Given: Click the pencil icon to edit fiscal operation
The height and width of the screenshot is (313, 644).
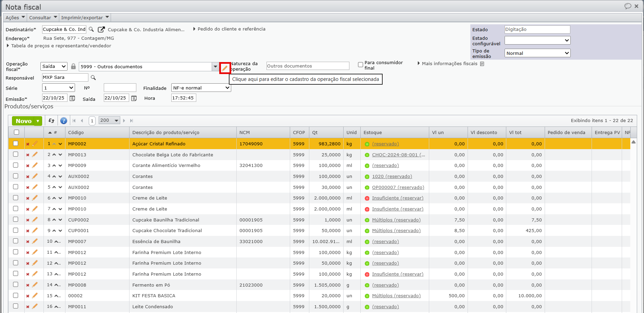Looking at the screenshot, I should (225, 68).
